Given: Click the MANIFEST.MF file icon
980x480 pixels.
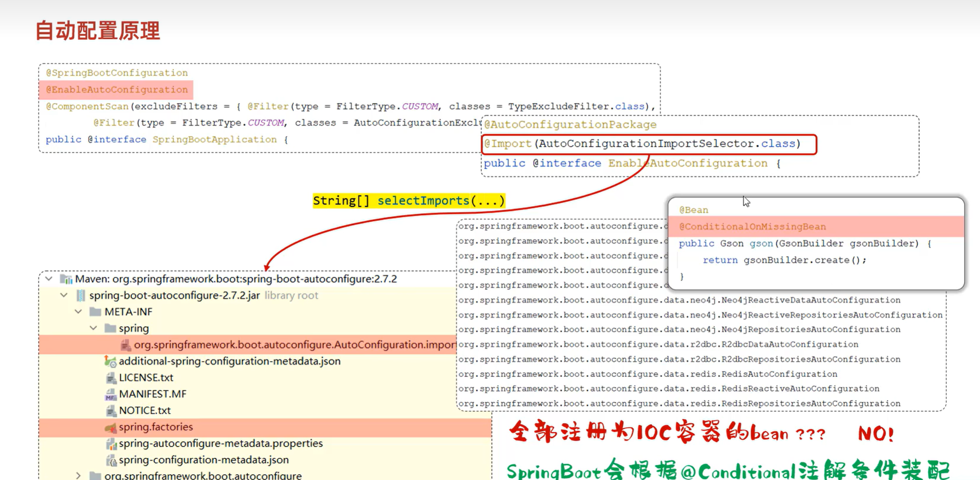Looking at the screenshot, I should pyautogui.click(x=110, y=394).
